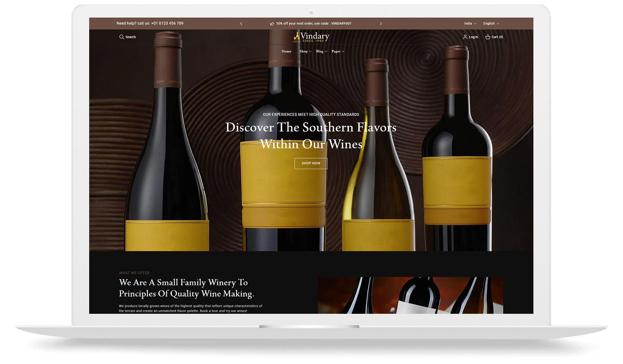This screenshot has height=364, width=623.
Task: Open the English language dropdown
Action: coord(491,24)
